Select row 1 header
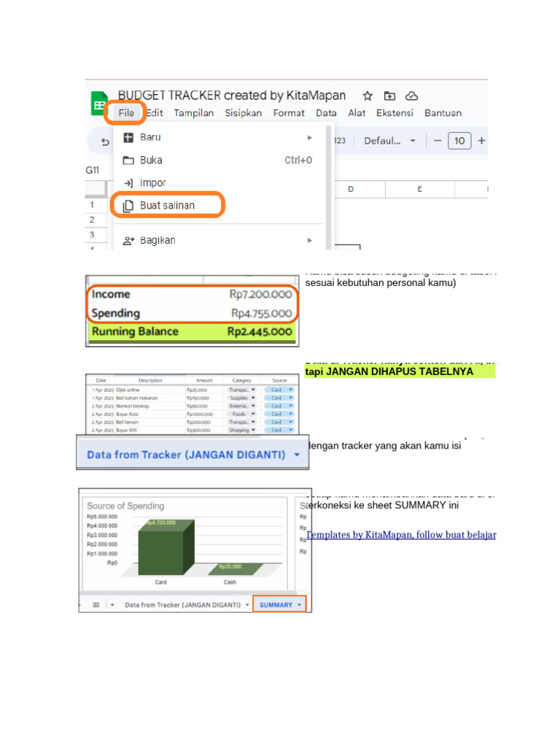Viewport: 560px width, 747px height. 92,205
